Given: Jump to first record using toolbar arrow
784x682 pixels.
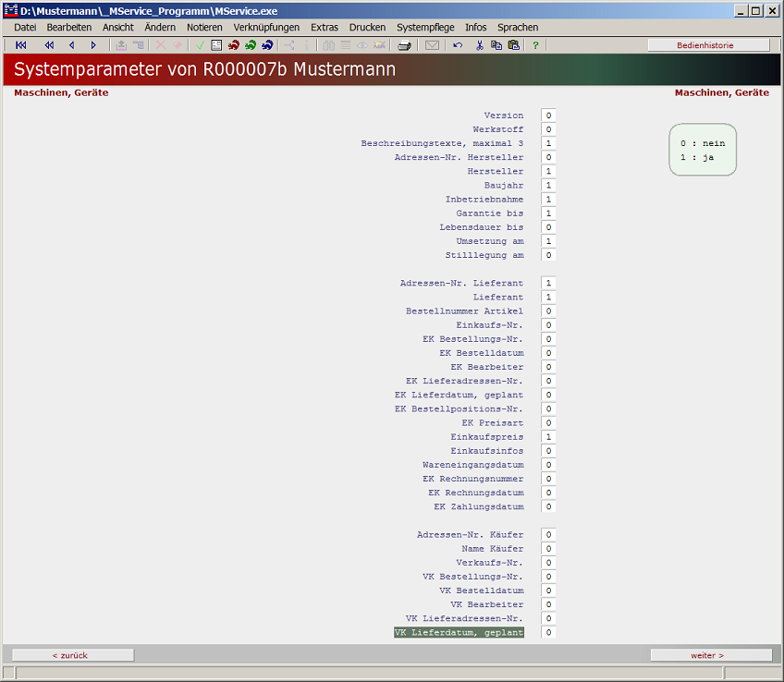Looking at the screenshot, I should (21, 45).
